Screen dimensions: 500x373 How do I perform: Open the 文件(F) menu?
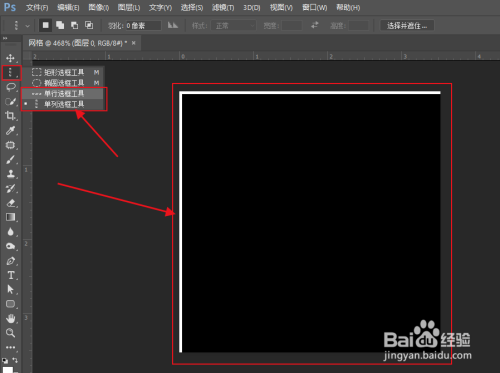[x=37, y=8]
